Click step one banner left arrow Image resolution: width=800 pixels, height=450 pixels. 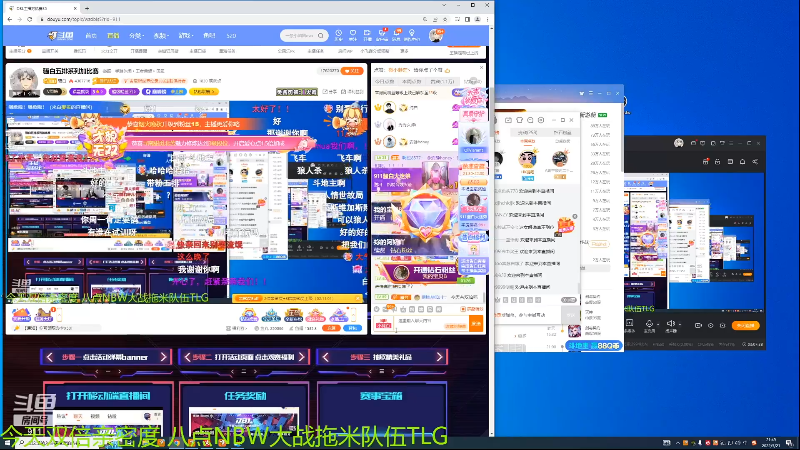49,357
